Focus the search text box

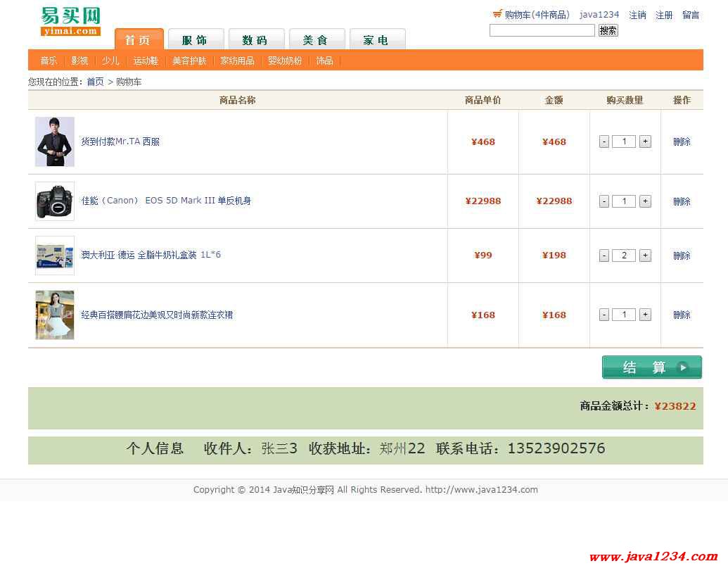coord(542,30)
